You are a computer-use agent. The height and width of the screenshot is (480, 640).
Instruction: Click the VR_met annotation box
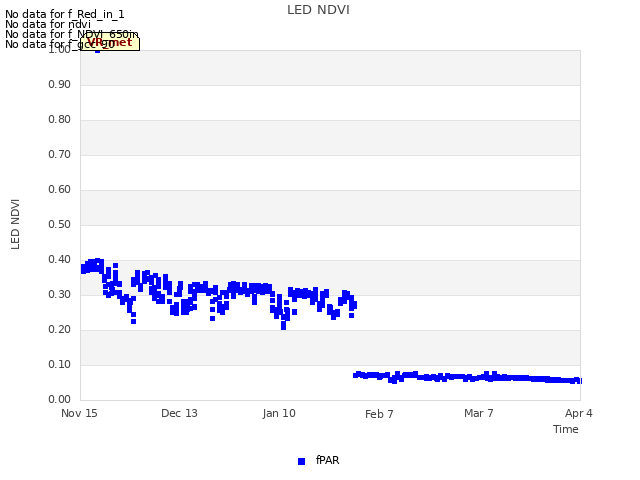click(x=110, y=43)
